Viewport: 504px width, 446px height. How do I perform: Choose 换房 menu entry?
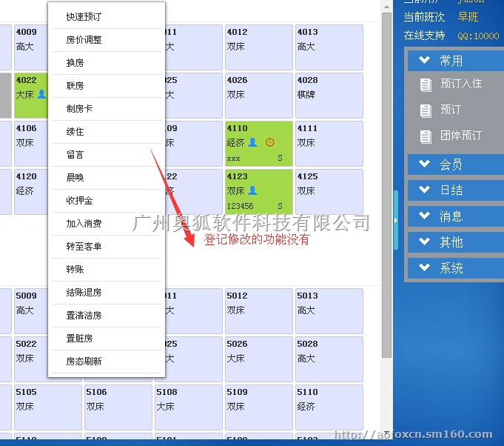click(x=107, y=63)
